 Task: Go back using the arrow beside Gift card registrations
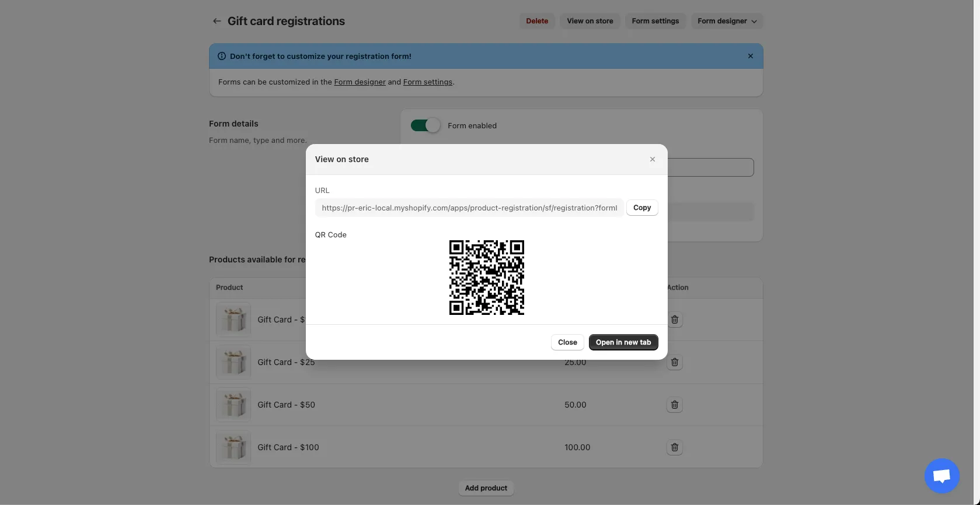click(217, 21)
